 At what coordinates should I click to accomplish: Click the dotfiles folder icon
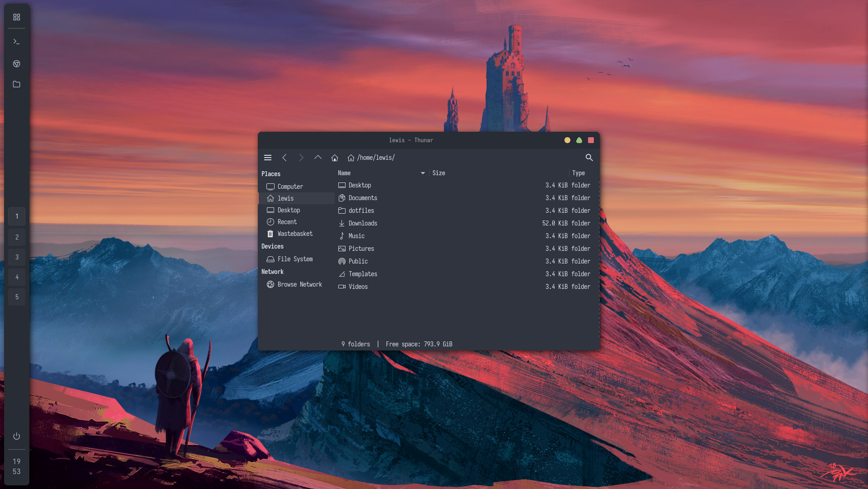(x=342, y=211)
